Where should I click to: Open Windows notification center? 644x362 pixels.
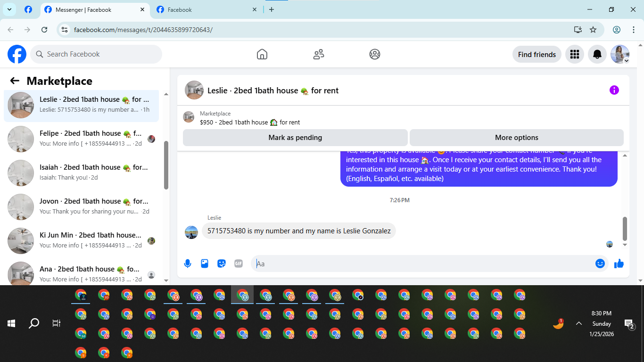pos(629,324)
